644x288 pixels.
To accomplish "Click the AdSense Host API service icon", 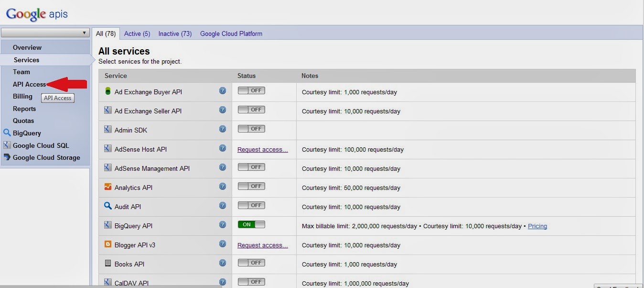I will 108,148.
